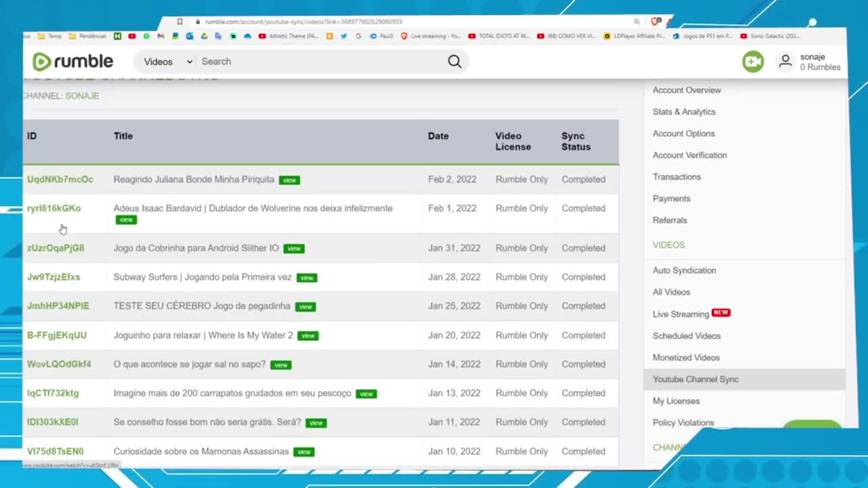Image resolution: width=868 pixels, height=488 pixels.
Task: Open Monetized Videos in sidebar
Action: pyautogui.click(x=686, y=358)
